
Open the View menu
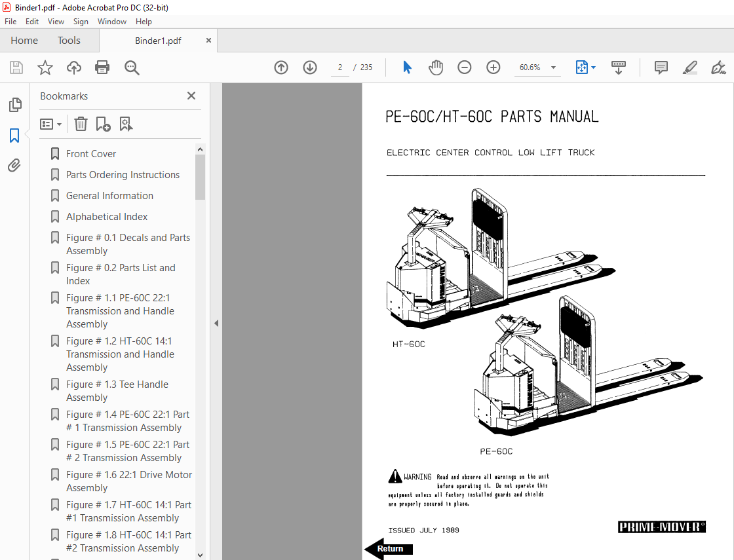click(56, 22)
